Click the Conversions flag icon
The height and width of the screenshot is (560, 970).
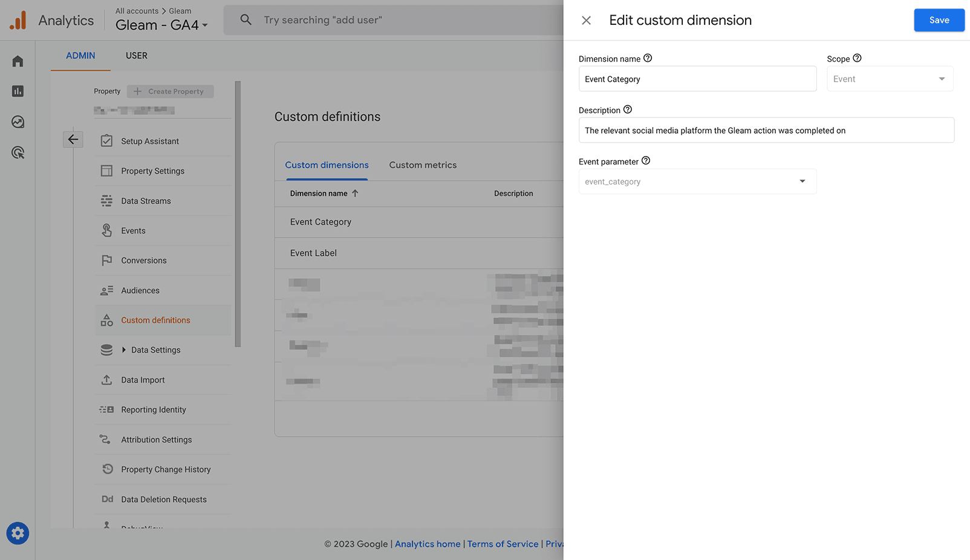pos(107,260)
